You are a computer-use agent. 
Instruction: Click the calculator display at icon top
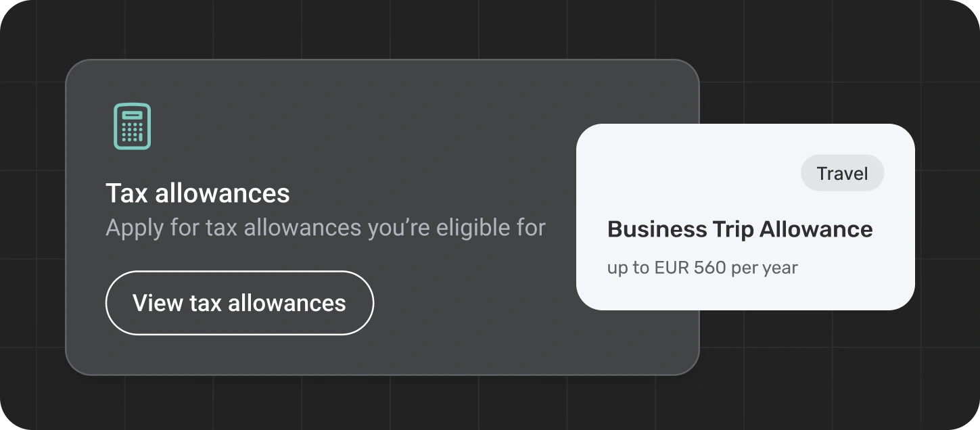point(133,115)
